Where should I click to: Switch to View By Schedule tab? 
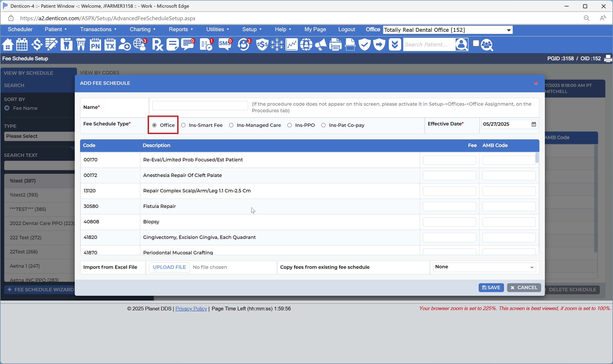tap(28, 73)
